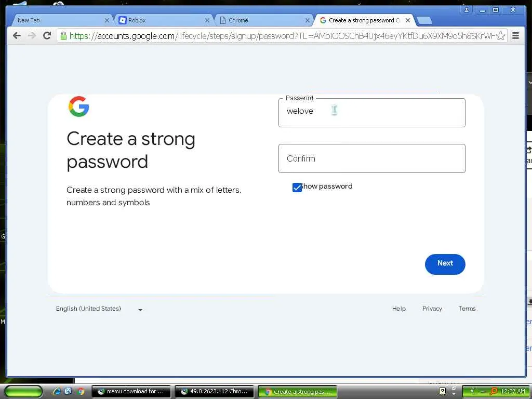532x399 pixels.
Task: Click the green padlock security icon
Action: 63,36
